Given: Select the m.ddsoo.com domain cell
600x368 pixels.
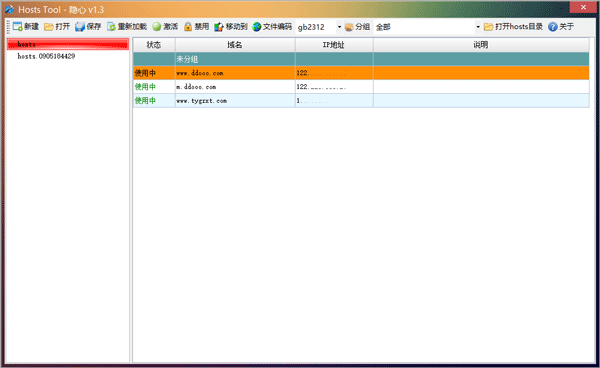Looking at the screenshot, I should [235, 86].
